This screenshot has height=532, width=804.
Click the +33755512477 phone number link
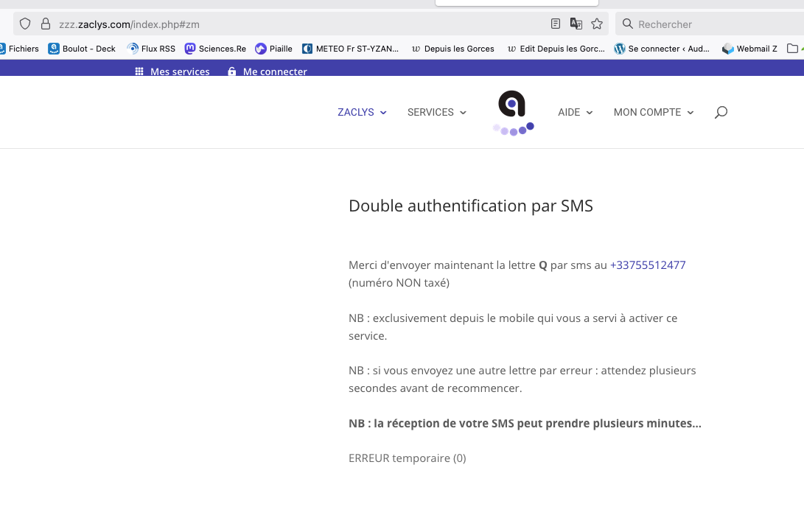pyautogui.click(x=647, y=265)
